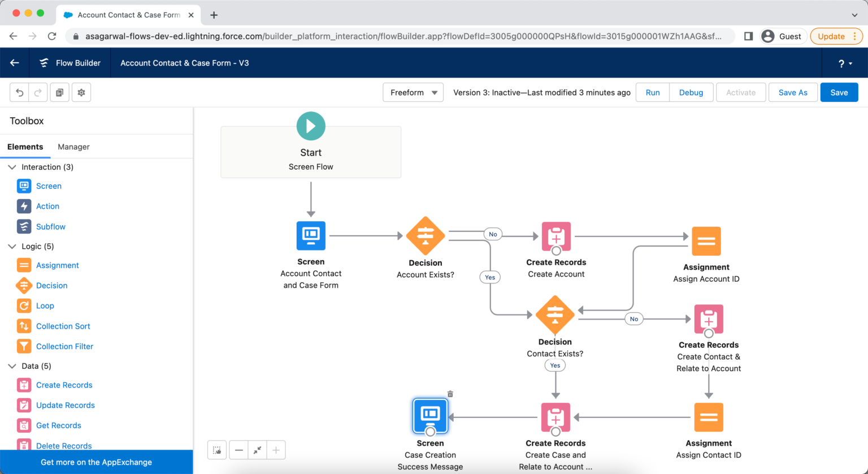Click the Save As button
The height and width of the screenshot is (474, 868).
click(x=793, y=92)
